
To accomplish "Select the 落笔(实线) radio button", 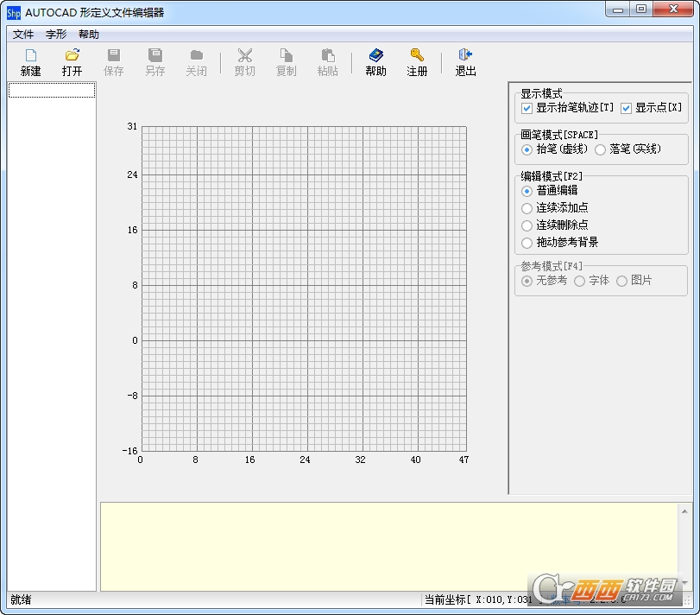I will coord(601,149).
